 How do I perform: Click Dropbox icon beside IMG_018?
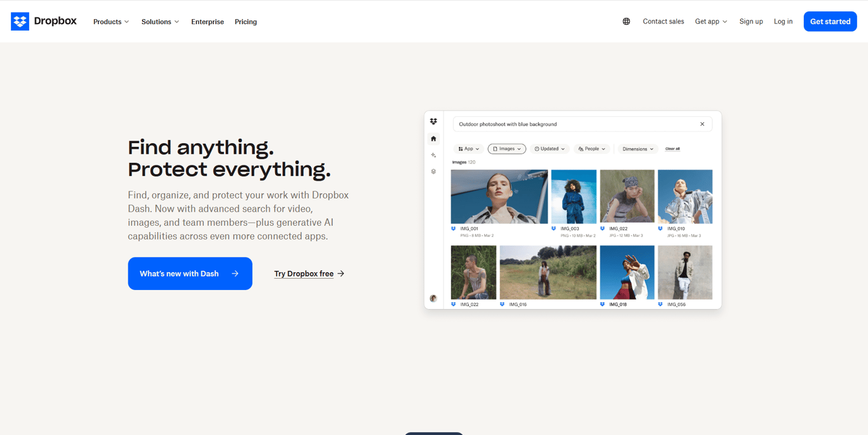pos(602,305)
